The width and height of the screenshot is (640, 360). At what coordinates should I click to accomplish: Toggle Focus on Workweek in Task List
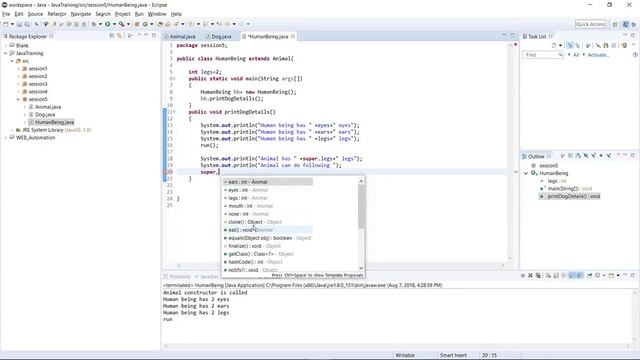click(588, 45)
